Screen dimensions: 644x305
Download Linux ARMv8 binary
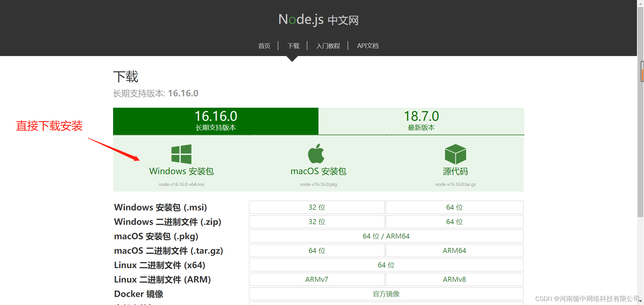pyautogui.click(x=454, y=279)
